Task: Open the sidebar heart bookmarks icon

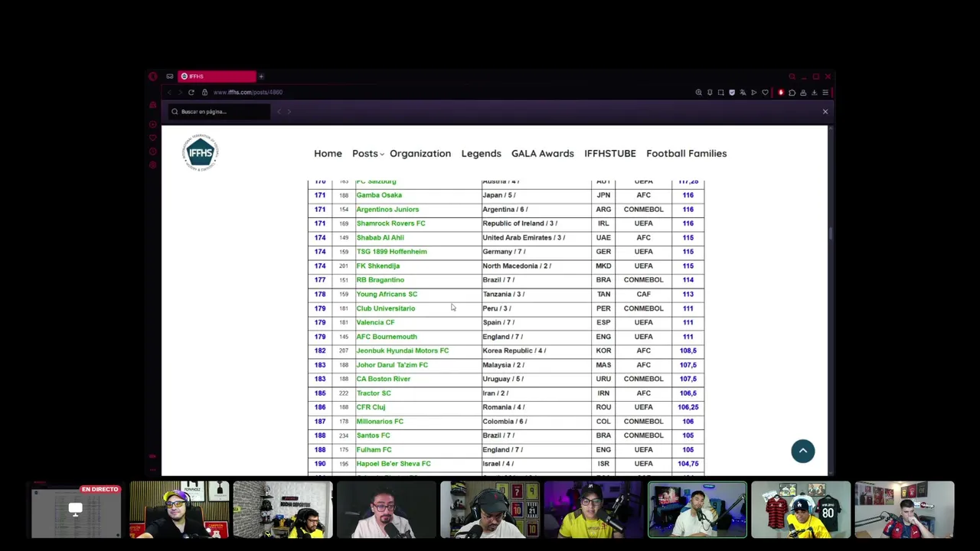Action: point(153,138)
